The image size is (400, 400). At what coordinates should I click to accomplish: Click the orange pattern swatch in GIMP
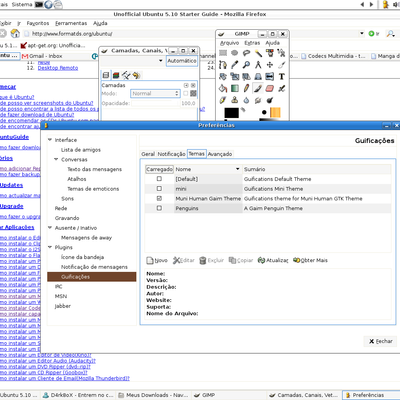click(275, 112)
